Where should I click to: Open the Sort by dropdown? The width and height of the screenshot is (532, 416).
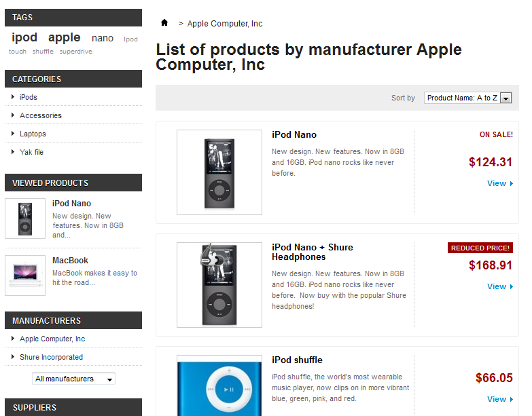467,98
